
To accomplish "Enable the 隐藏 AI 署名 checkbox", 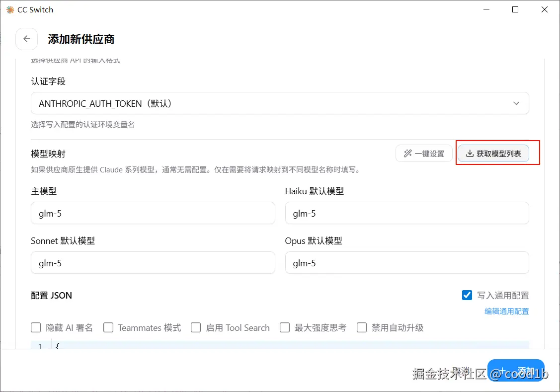I will (x=36, y=327).
